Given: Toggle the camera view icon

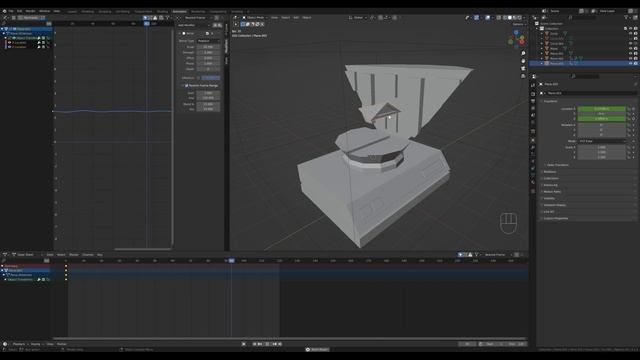Looking at the screenshot, I should [x=523, y=68].
